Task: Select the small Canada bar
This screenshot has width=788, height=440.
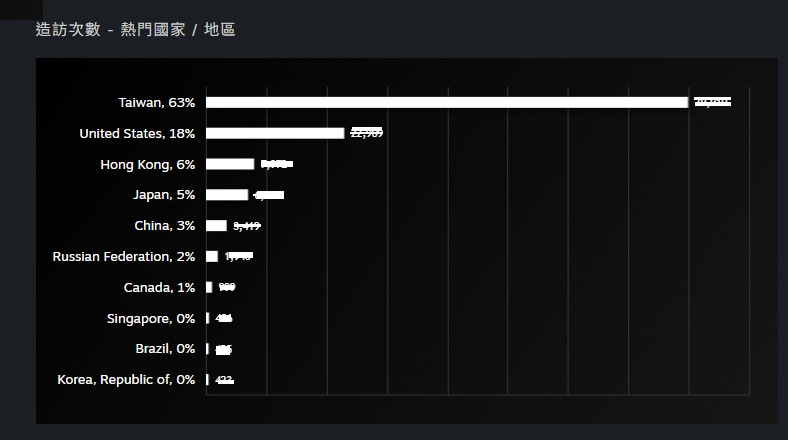Action: point(209,287)
